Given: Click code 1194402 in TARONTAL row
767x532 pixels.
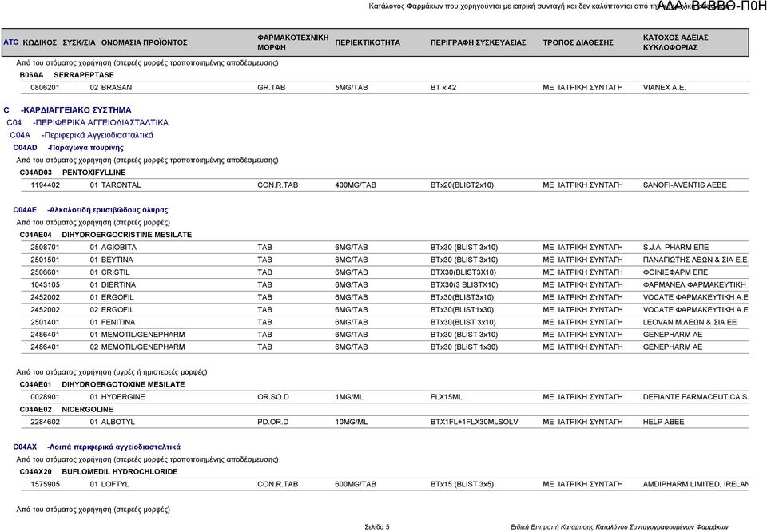Looking at the screenshot, I should click(45, 185).
